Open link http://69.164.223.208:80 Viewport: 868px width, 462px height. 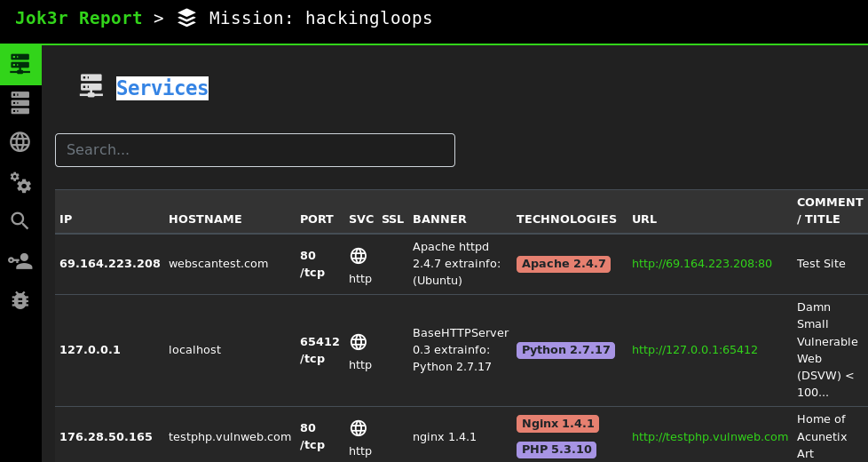[x=701, y=264]
